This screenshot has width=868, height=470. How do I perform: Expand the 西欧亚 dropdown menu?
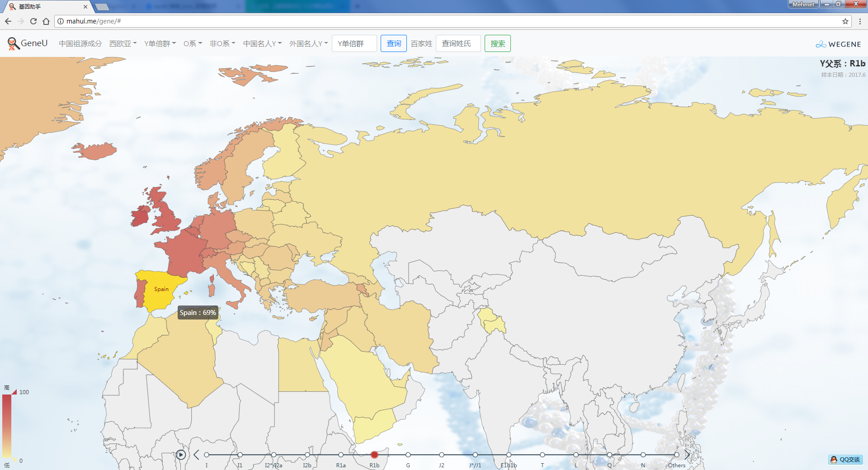pyautogui.click(x=123, y=44)
